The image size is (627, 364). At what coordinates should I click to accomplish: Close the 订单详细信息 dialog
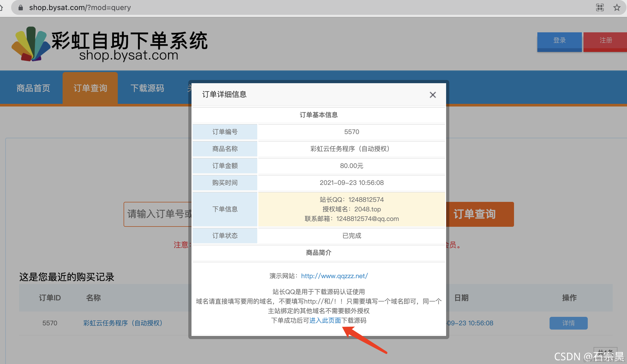pyautogui.click(x=433, y=95)
